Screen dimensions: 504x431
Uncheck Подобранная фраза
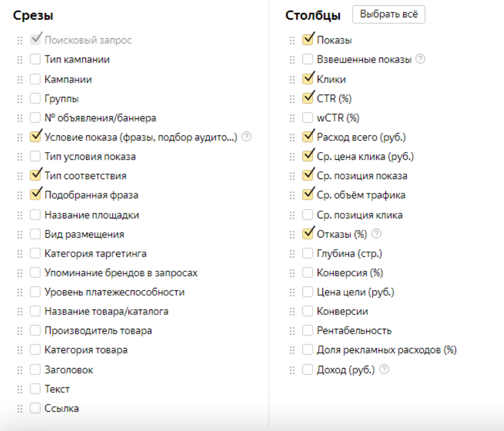point(35,195)
